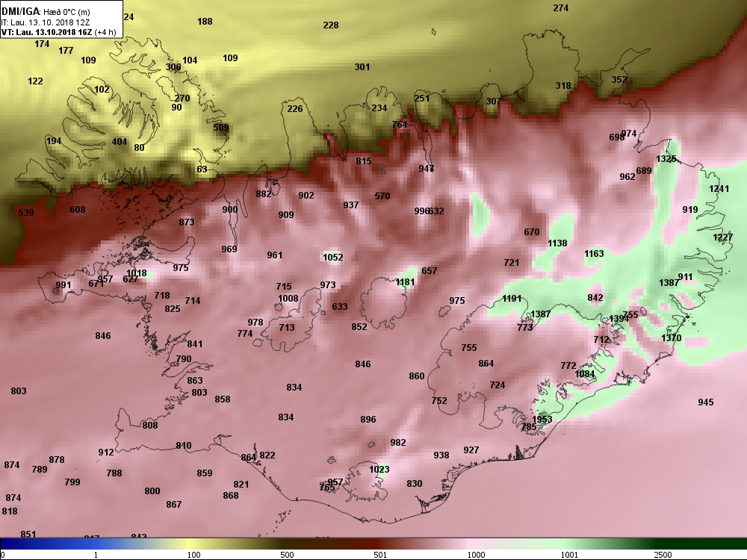This screenshot has height=560, width=747.
Task: Select the map value 352
Action: [619, 80]
